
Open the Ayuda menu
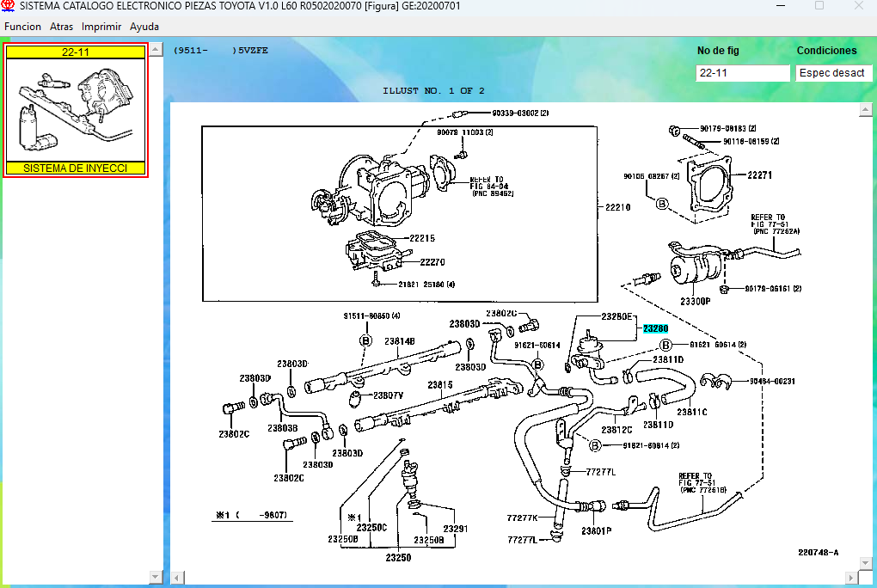point(144,27)
